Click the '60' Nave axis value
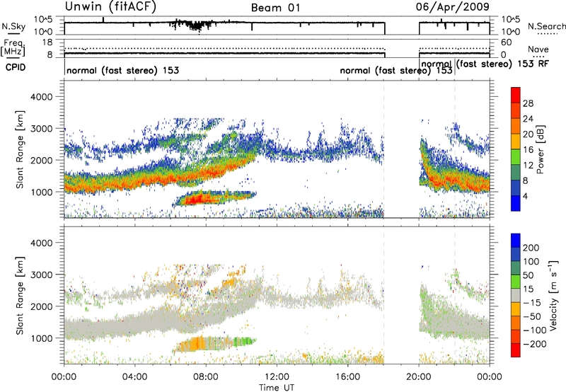 507,42
